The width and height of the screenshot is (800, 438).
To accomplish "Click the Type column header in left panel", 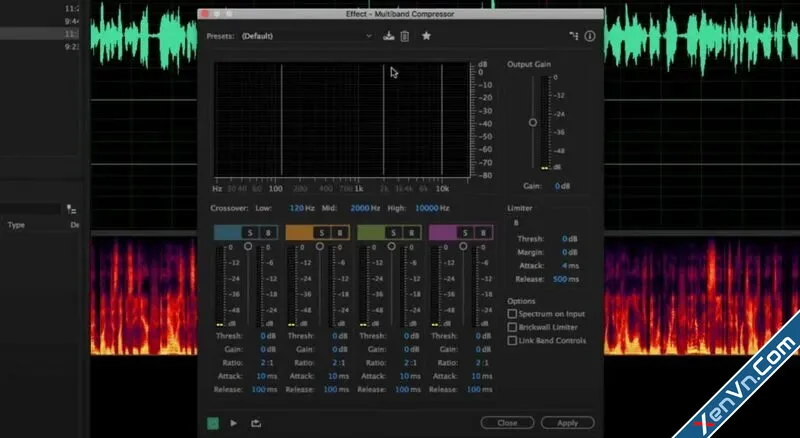I will click(x=16, y=225).
